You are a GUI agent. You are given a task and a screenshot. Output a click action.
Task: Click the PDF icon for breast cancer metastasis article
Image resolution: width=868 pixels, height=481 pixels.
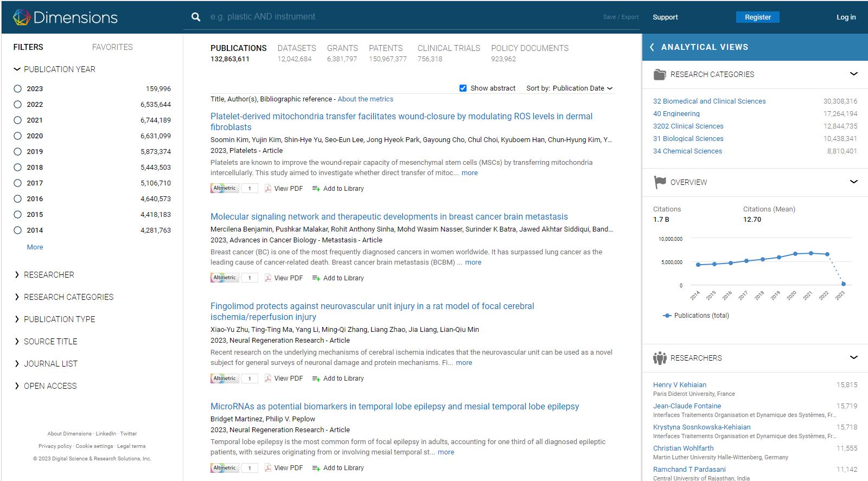point(268,278)
